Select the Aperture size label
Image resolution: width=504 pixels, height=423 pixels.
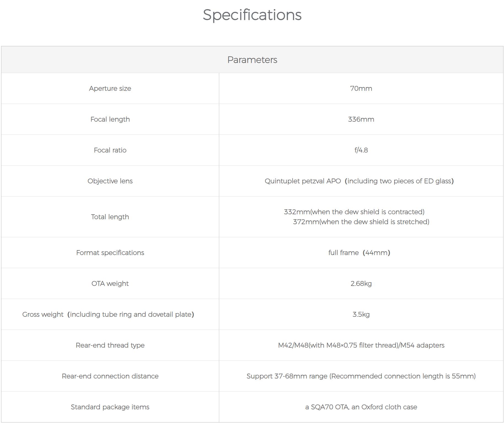point(110,88)
